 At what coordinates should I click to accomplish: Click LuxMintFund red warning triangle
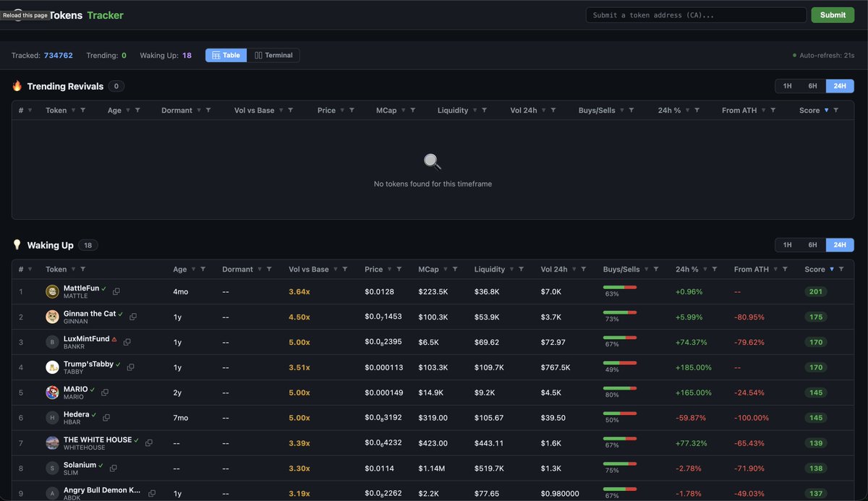click(114, 338)
